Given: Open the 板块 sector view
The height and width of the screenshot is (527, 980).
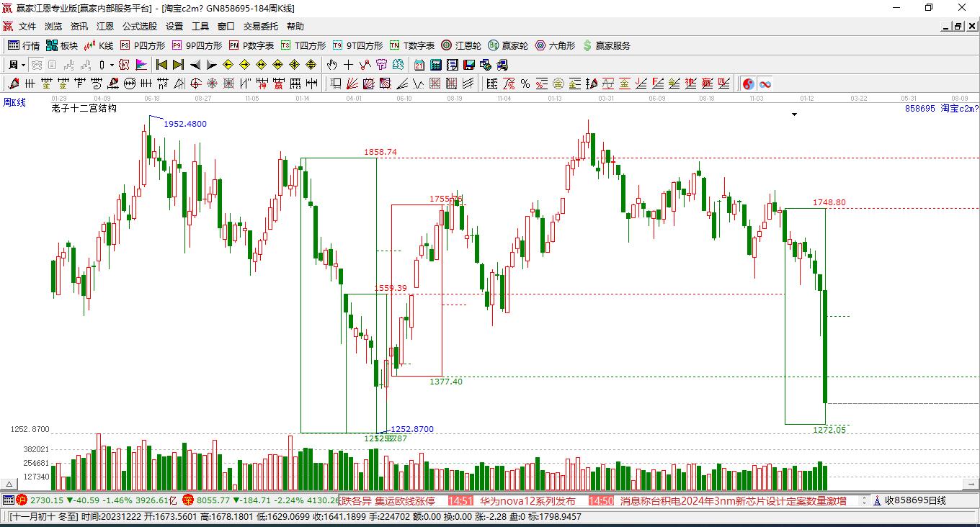Looking at the screenshot, I should pyautogui.click(x=61, y=45).
